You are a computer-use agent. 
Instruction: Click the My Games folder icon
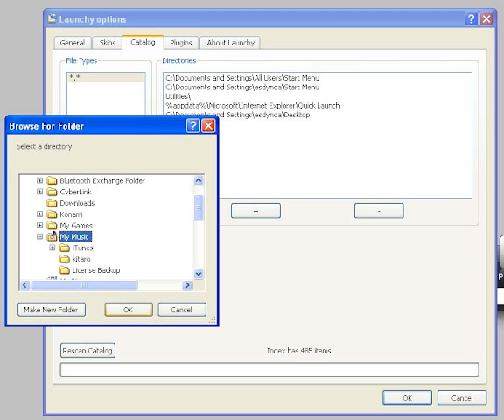[x=52, y=226]
